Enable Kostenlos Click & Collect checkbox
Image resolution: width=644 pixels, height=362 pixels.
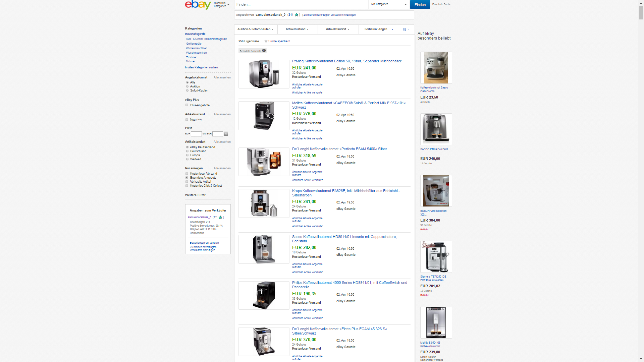(x=187, y=186)
